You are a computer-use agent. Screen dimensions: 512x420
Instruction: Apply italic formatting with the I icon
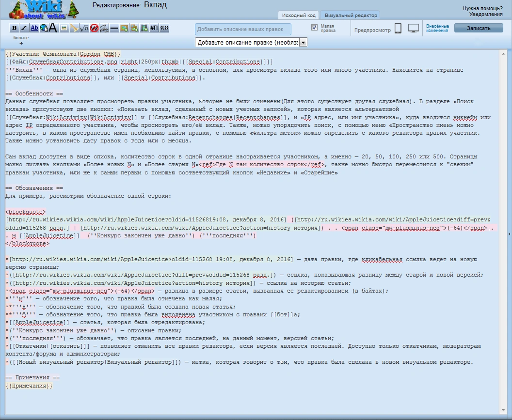tap(24, 28)
